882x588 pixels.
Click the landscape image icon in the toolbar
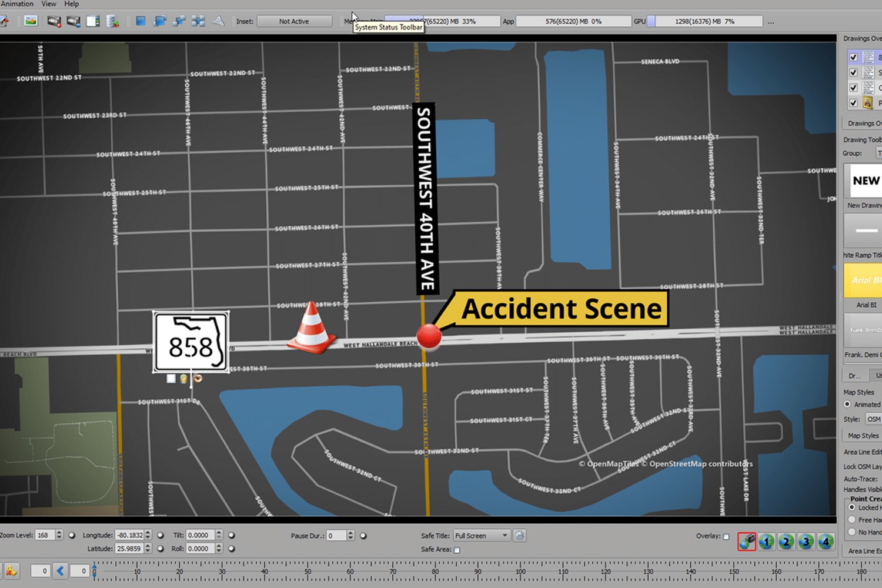point(31,21)
